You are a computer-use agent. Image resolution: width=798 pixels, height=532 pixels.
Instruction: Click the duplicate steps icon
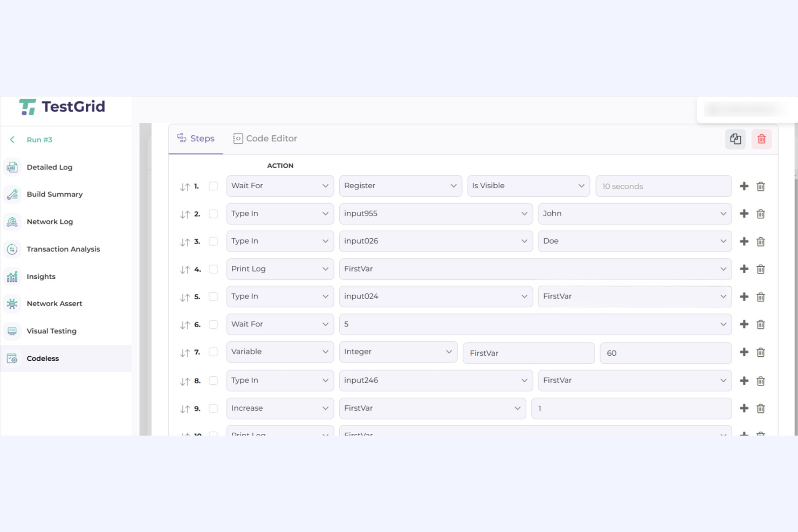click(x=735, y=139)
